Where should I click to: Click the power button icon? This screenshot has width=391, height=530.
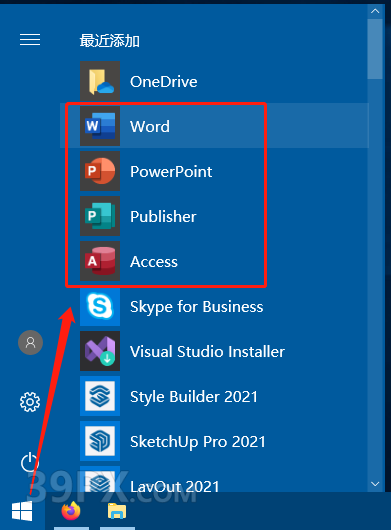click(x=30, y=462)
